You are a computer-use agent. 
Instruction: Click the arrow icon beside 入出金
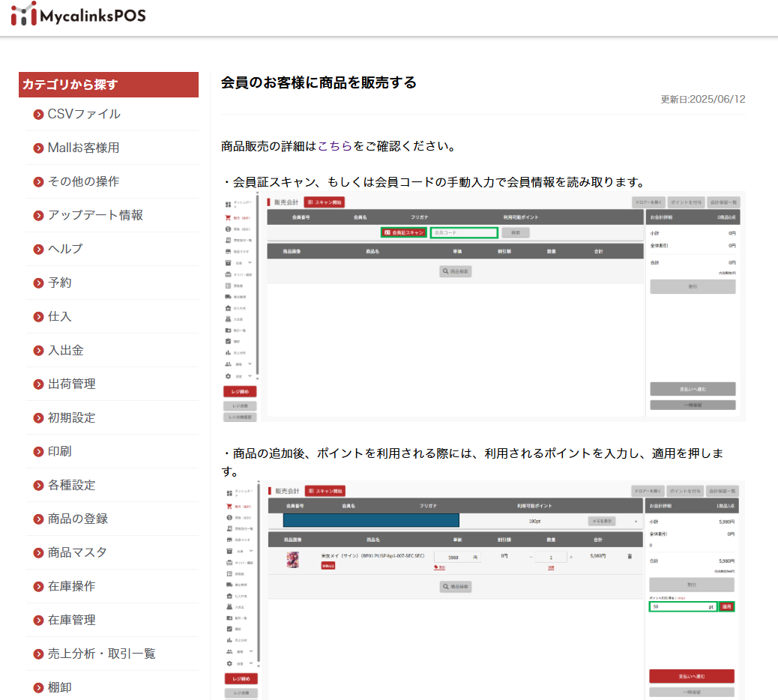(x=39, y=351)
